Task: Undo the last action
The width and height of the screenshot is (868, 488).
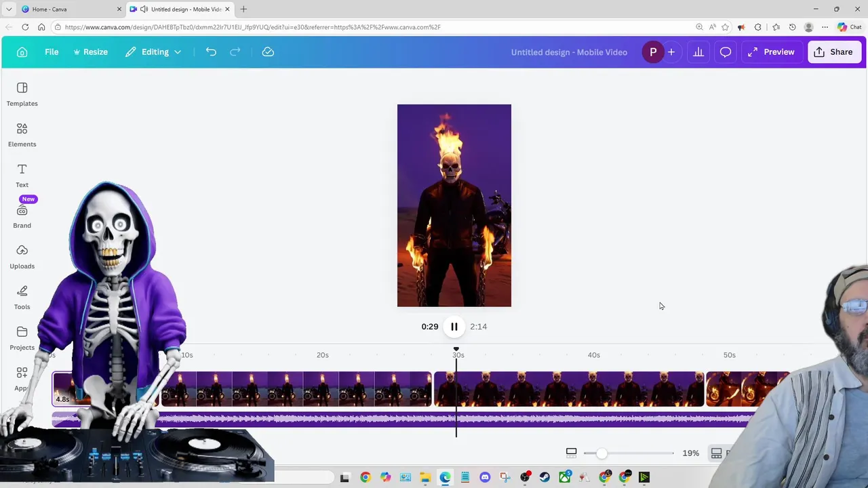Action: coord(211,52)
